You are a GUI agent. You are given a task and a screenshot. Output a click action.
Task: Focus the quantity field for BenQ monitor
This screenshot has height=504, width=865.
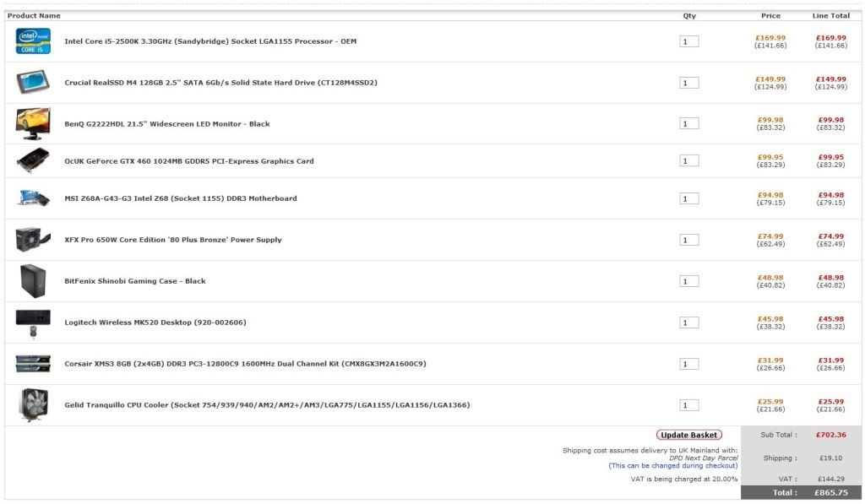(688, 123)
